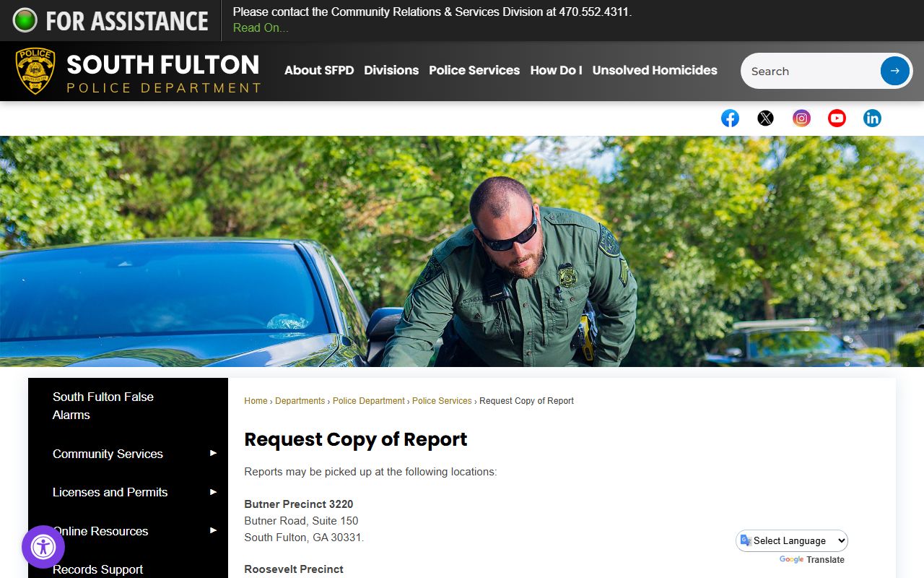The width and height of the screenshot is (924, 578).
Task: Click the South Fulton Police Department title
Action: tap(163, 72)
